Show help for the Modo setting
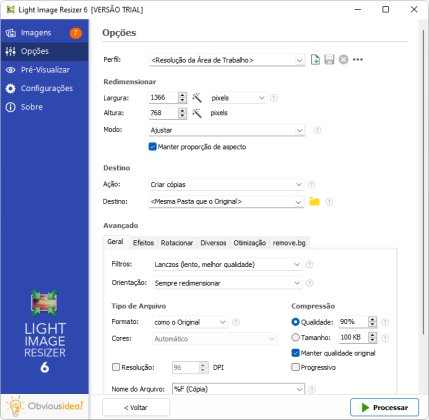This screenshot has height=420, width=429. 318,130
